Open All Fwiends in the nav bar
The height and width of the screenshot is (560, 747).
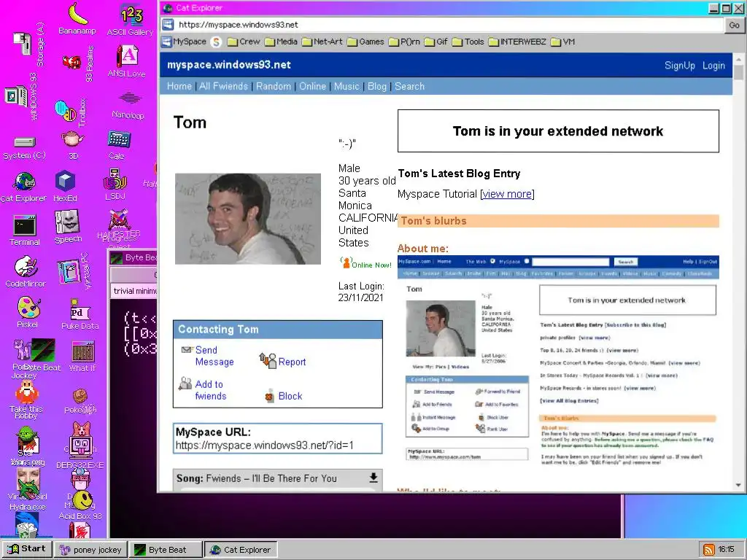[223, 86]
